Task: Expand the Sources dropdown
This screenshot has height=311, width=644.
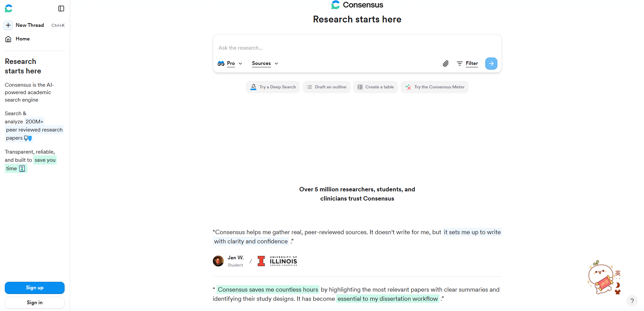Action: point(265,64)
